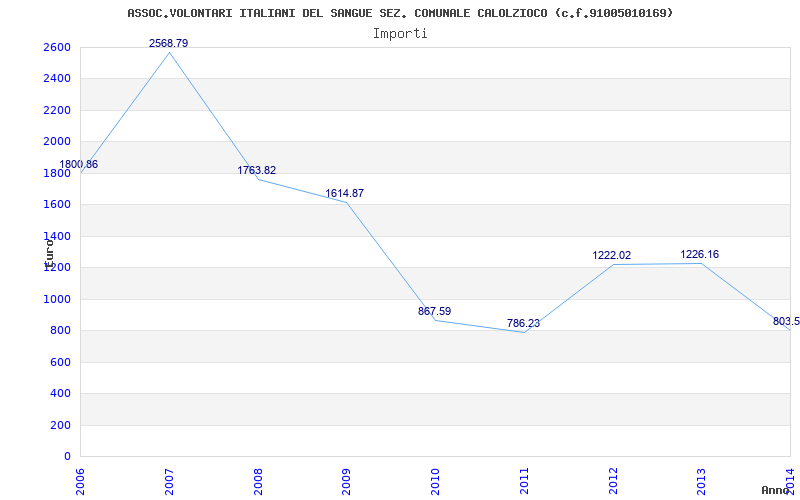Select the chart title ASSOC.VOLONTARI ITALIANI DEL SANGUE
The height and width of the screenshot is (500, 800).
tap(400, 13)
